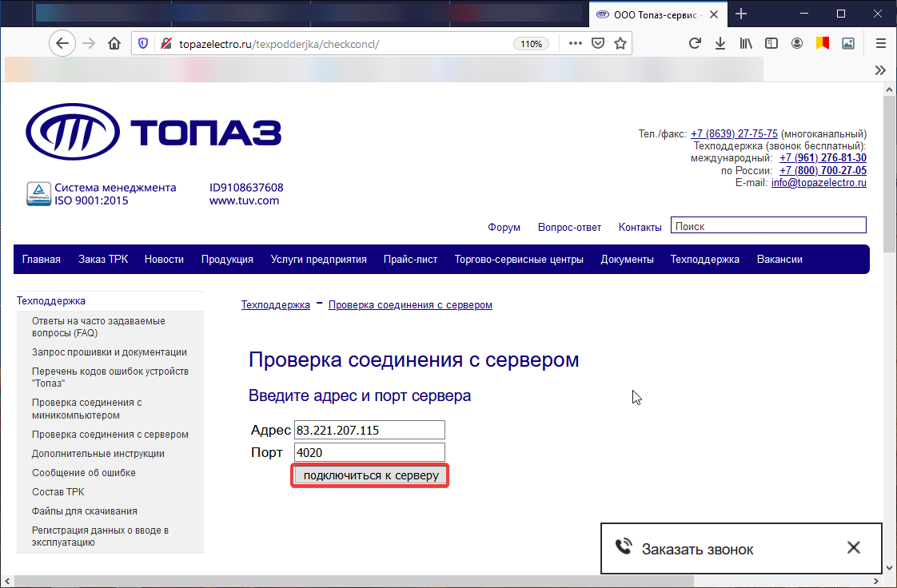Follow the Форум link

point(504,227)
